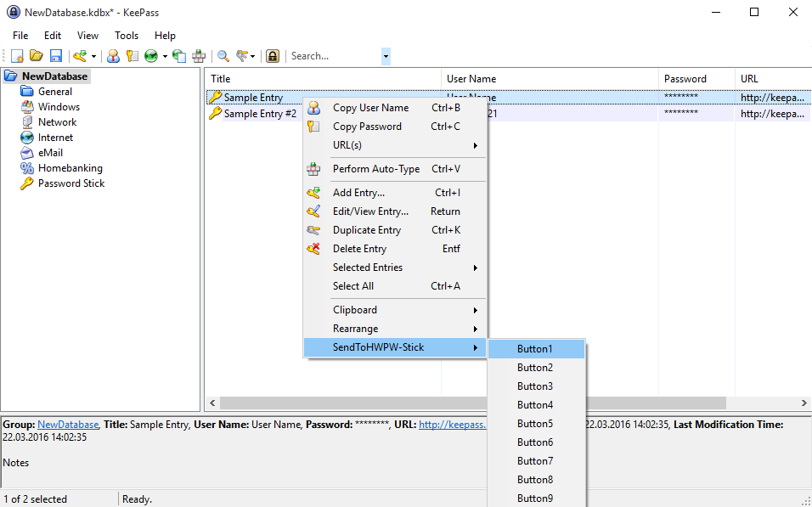Open the Help menu

(165, 36)
